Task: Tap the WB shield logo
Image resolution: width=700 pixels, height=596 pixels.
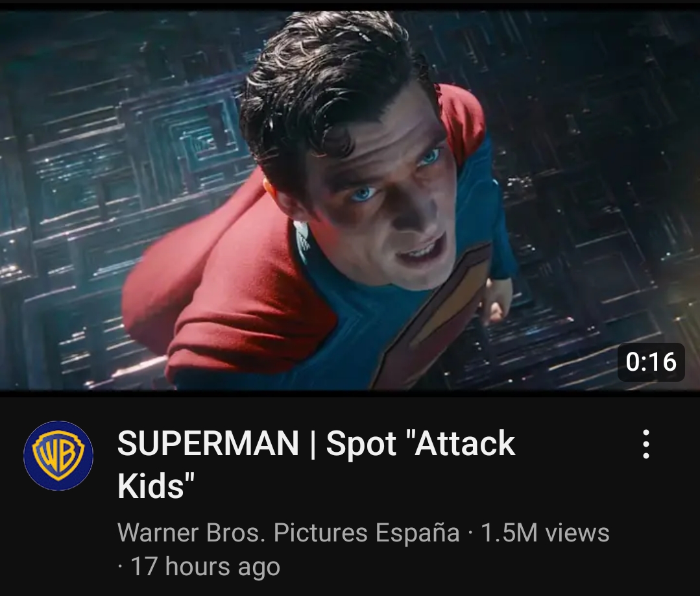Action: point(58,456)
